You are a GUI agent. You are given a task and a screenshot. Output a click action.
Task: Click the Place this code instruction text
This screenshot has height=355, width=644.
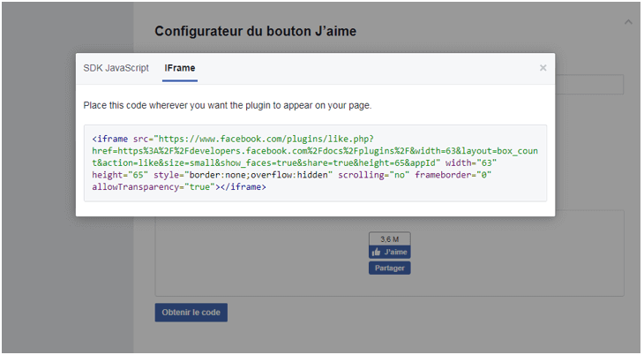pyautogui.click(x=227, y=105)
